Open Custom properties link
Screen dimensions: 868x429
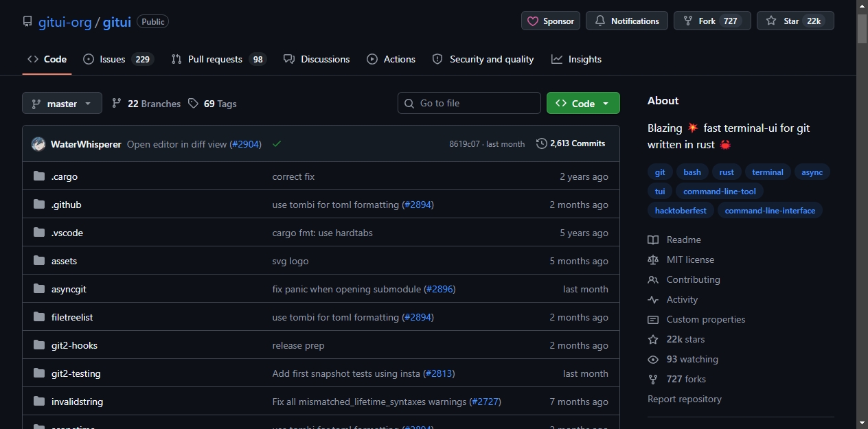696,319
